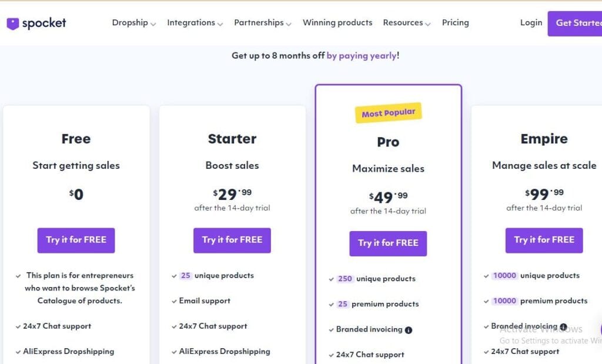Open Branded invoicing info icon in Empire plan
602x364 pixels.
point(563,327)
